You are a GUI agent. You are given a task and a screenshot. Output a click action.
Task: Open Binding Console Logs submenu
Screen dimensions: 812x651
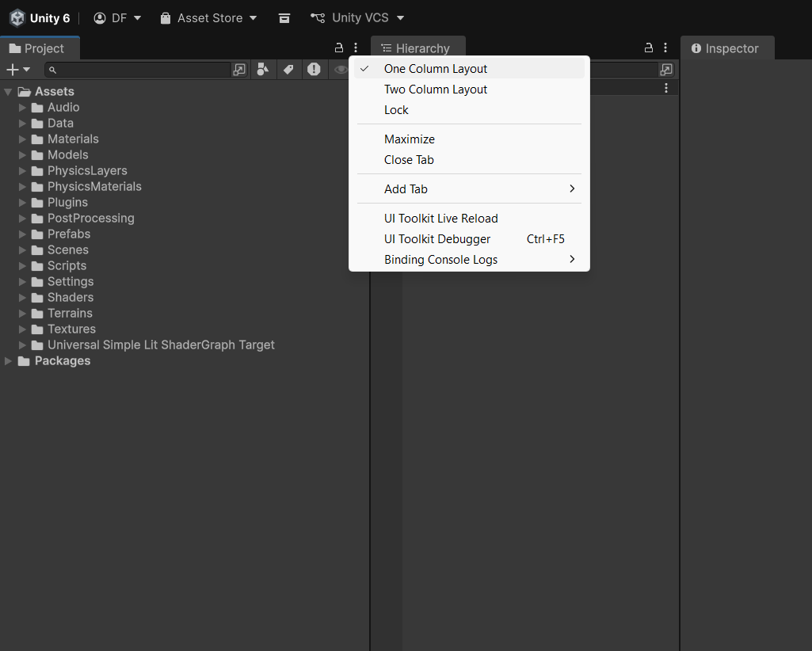(469, 260)
